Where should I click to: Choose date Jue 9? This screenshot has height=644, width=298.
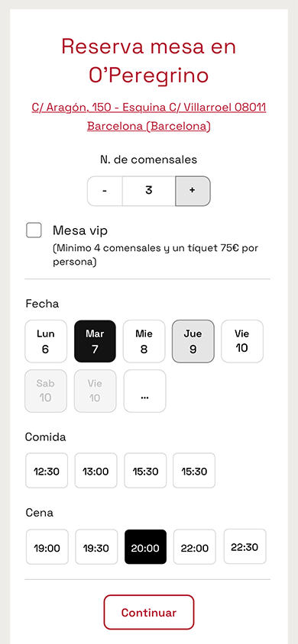tap(193, 341)
